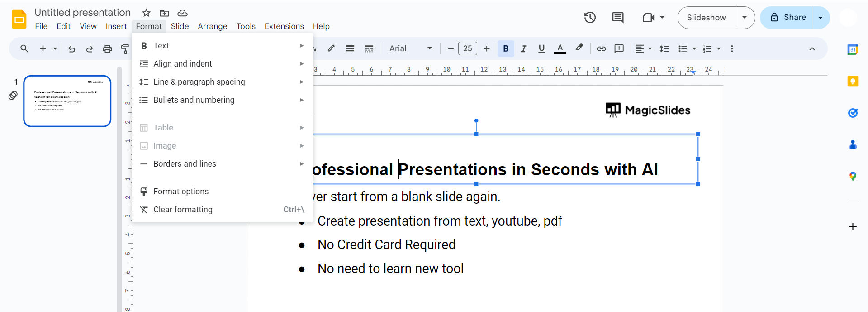Hide the menus with the collapse chevron
Viewport: 868px width, 312px height.
[812, 48]
